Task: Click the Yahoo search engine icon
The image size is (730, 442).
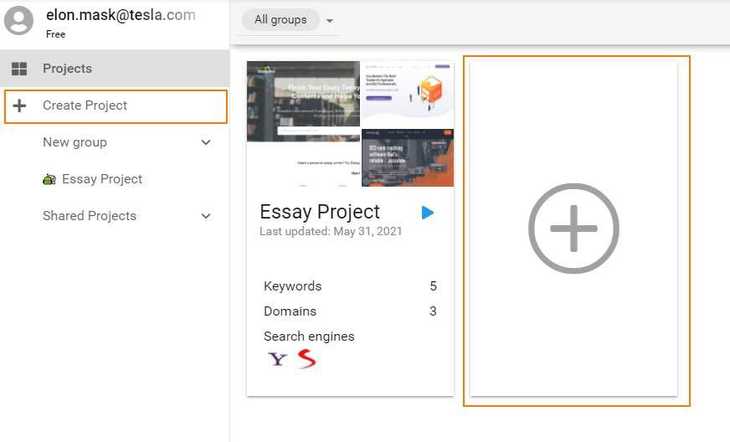Action: (x=277, y=359)
